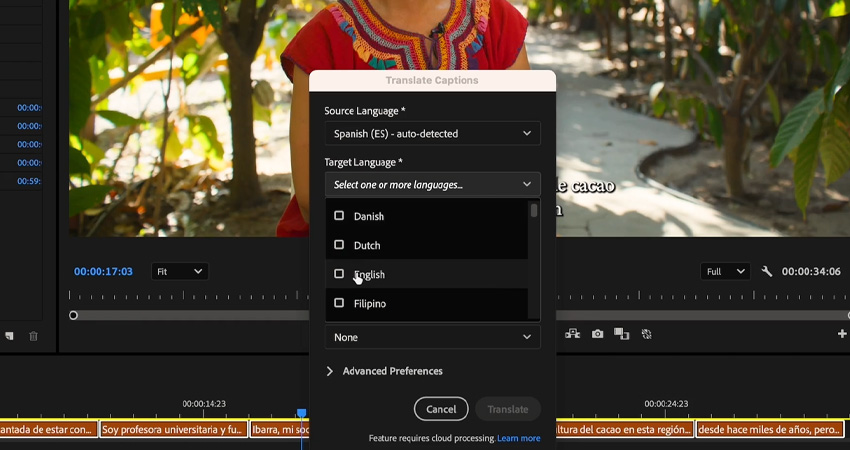Click the timeline blue playhead marker
This screenshot has height=450, width=850.
tap(301, 413)
